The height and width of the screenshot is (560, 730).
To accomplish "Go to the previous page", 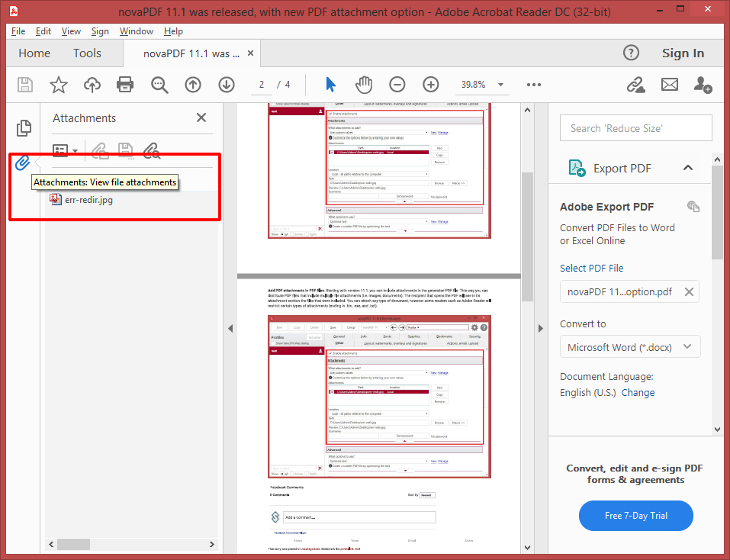I will pos(193,85).
